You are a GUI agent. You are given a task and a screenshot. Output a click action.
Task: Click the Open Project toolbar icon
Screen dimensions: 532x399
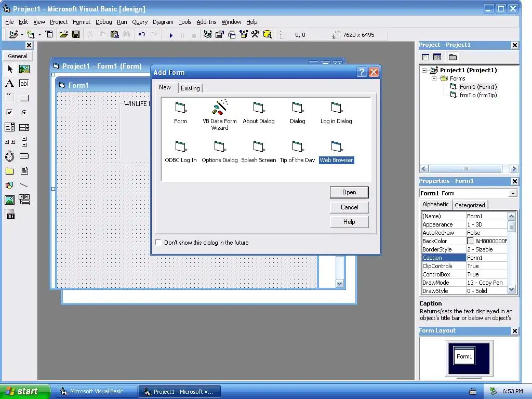coord(63,35)
